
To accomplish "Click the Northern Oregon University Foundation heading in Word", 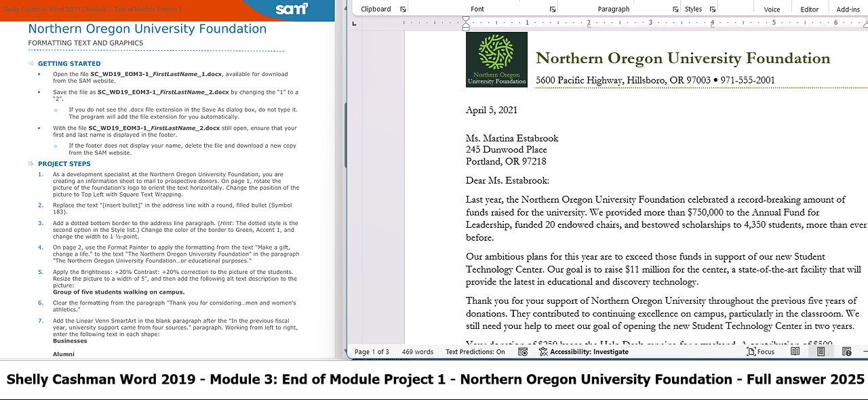I will click(x=683, y=58).
